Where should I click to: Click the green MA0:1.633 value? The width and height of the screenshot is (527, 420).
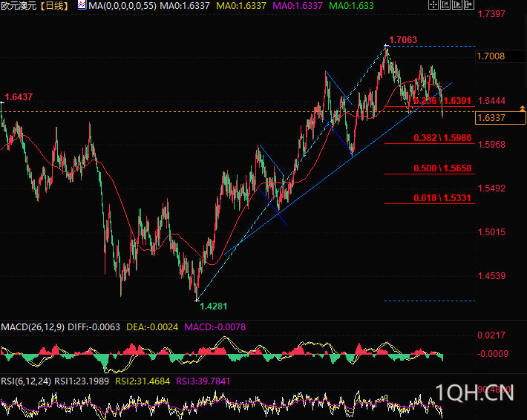coord(351,6)
